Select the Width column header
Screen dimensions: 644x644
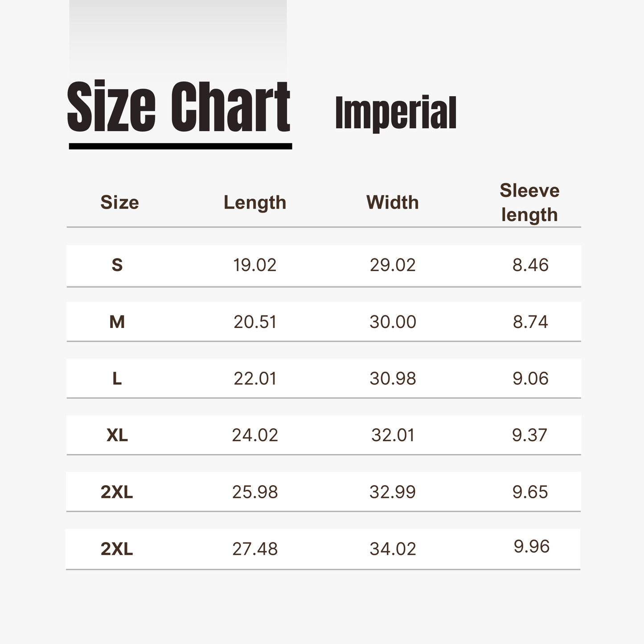pyautogui.click(x=393, y=203)
